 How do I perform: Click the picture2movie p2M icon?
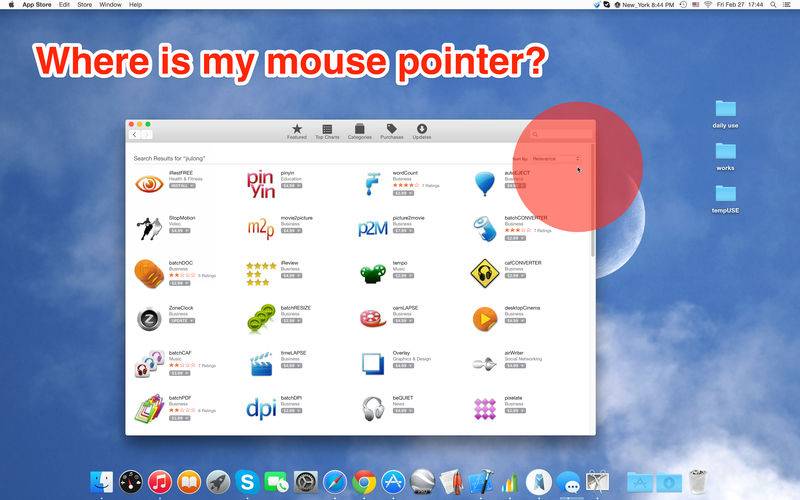(x=372, y=229)
